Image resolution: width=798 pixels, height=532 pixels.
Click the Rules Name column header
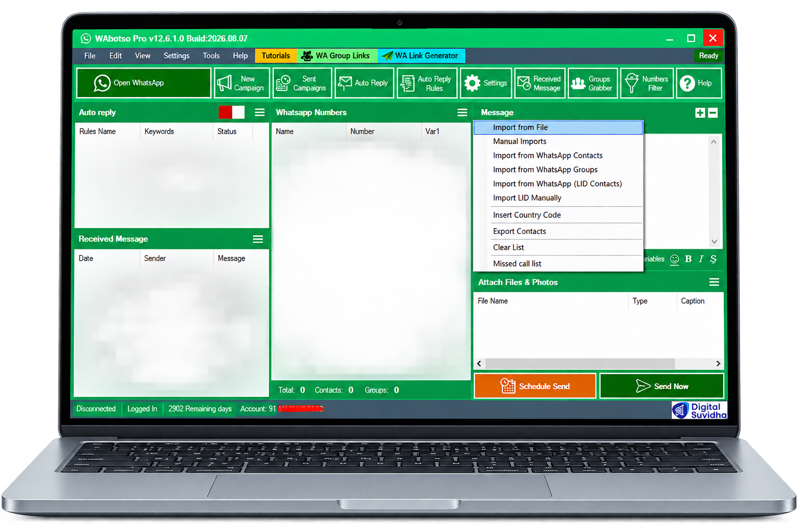point(108,131)
